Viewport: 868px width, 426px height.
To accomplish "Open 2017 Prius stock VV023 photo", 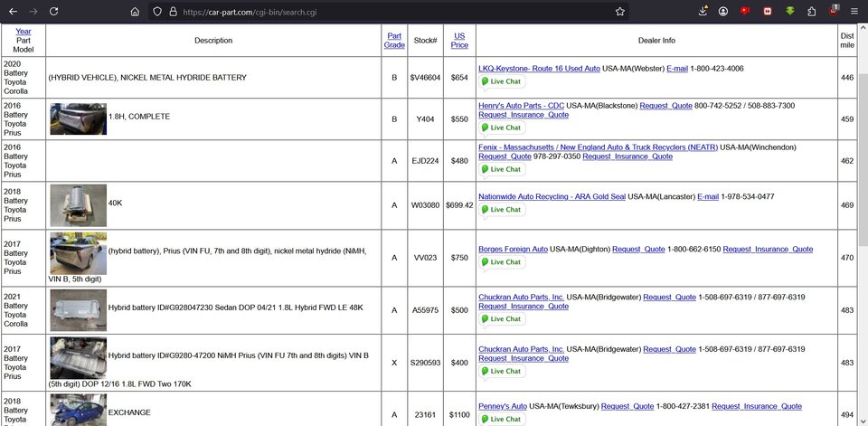I will tap(78, 254).
